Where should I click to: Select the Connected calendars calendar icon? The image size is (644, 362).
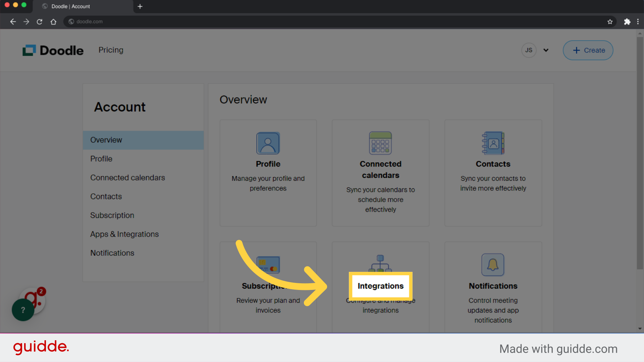380,143
